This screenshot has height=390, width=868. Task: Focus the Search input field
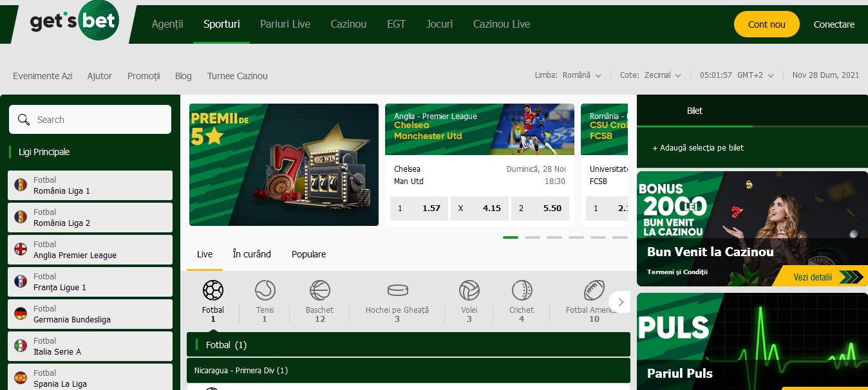(x=90, y=120)
